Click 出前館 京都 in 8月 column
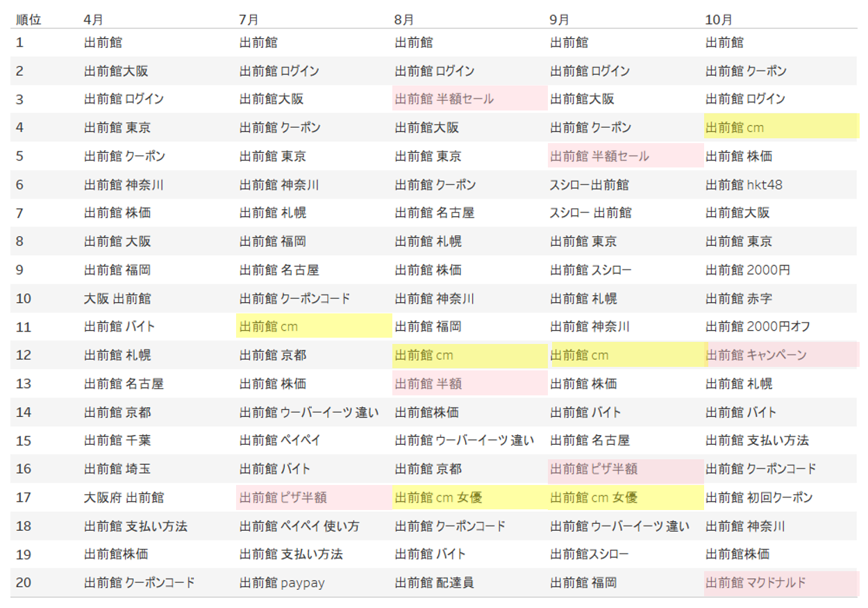Image resolution: width=868 pixels, height=608 pixels. tap(428, 469)
